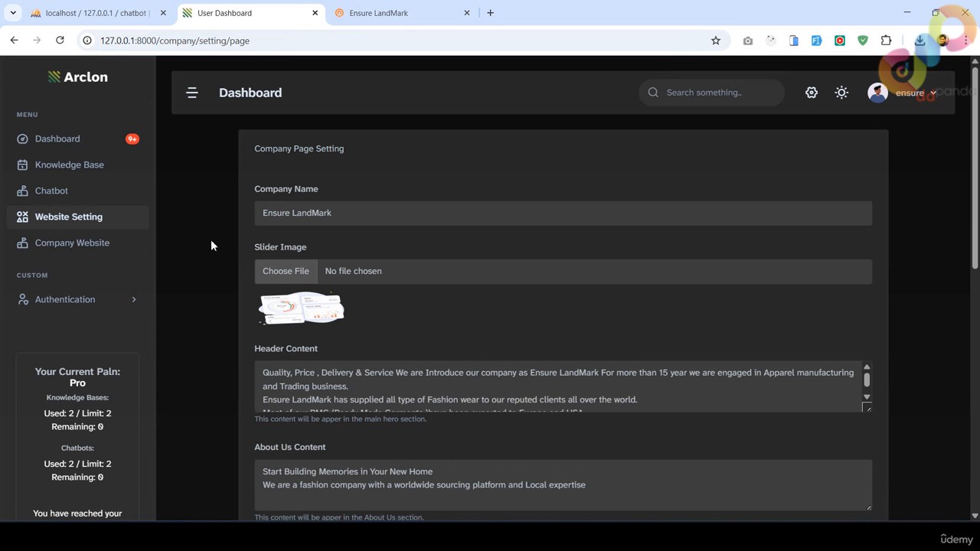The image size is (980, 551).
Task: Open the Extensions puzzle-piece menu
Action: [887, 41]
